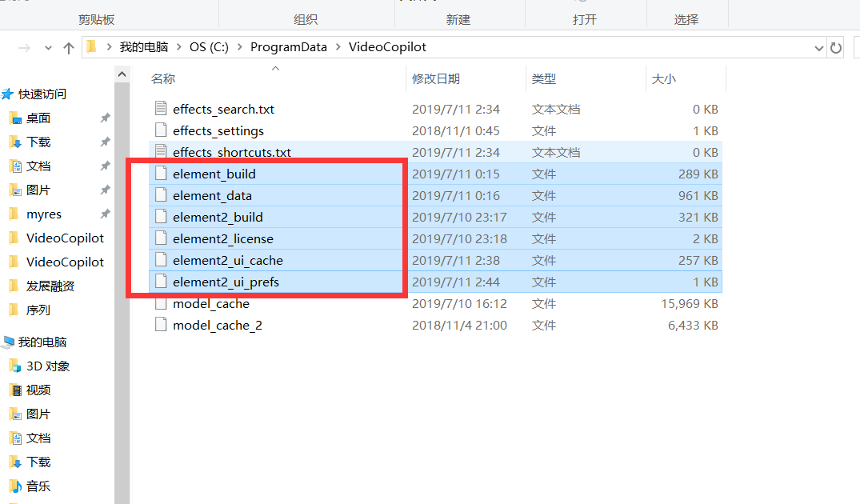Open recent locations dropdown arrow

click(x=48, y=48)
